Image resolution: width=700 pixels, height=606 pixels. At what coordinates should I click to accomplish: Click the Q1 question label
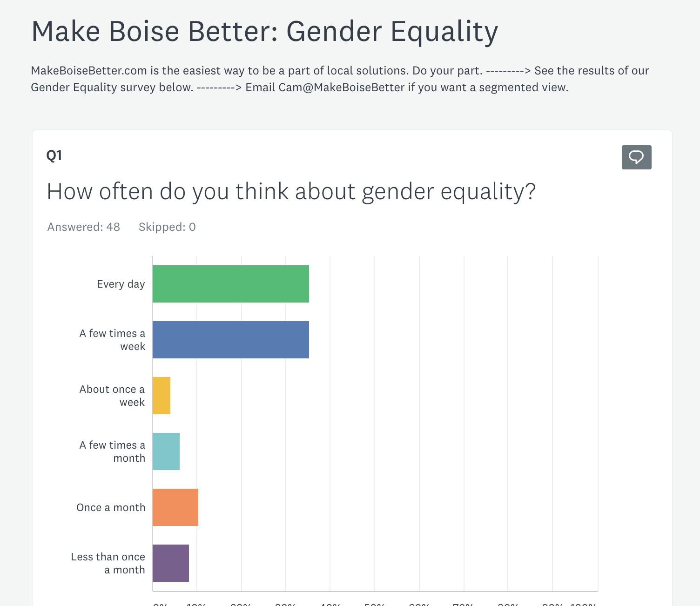pos(54,155)
